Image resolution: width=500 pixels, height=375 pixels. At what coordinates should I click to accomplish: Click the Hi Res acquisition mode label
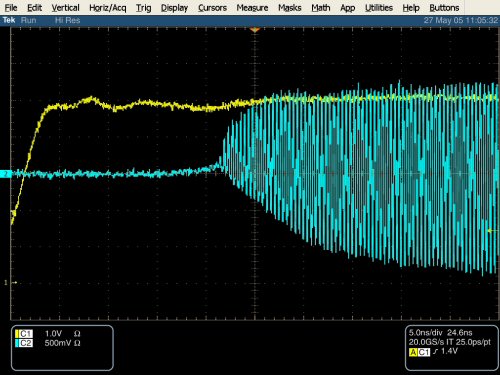tap(68, 20)
